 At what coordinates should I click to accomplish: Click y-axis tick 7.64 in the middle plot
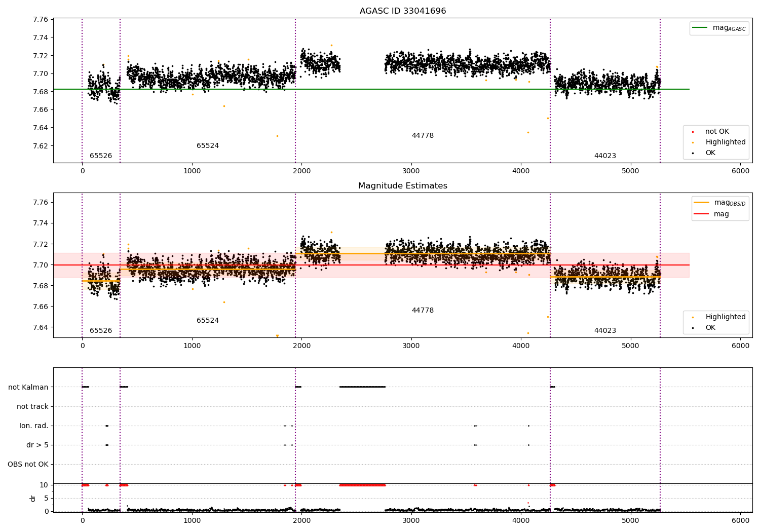tap(41, 327)
